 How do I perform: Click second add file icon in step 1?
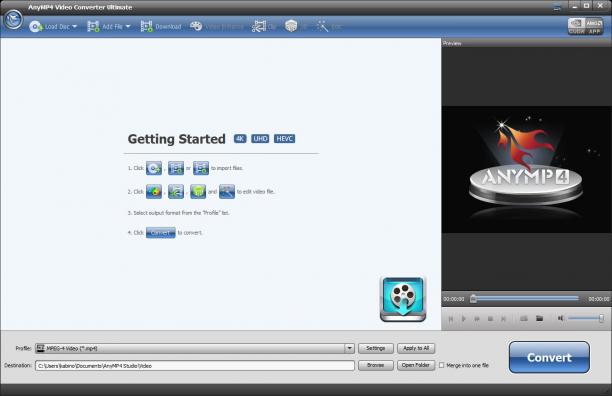point(176,168)
